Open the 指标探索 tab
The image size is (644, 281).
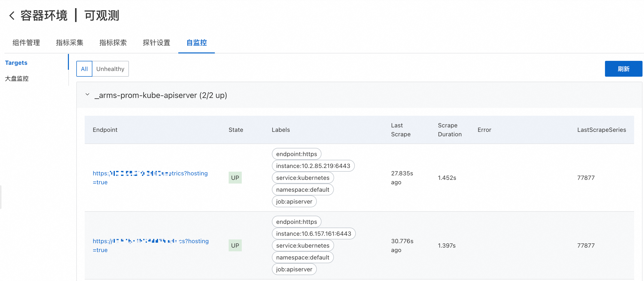(x=113, y=43)
